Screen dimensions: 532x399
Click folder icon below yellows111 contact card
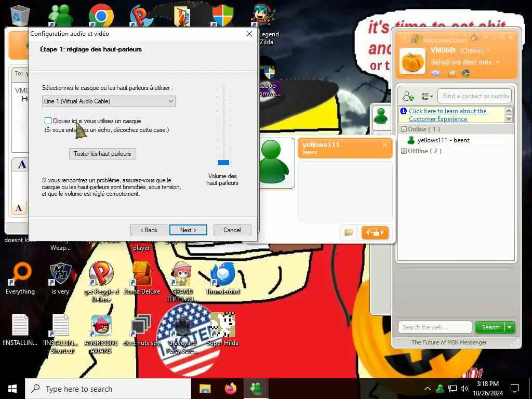pyautogui.click(x=349, y=232)
